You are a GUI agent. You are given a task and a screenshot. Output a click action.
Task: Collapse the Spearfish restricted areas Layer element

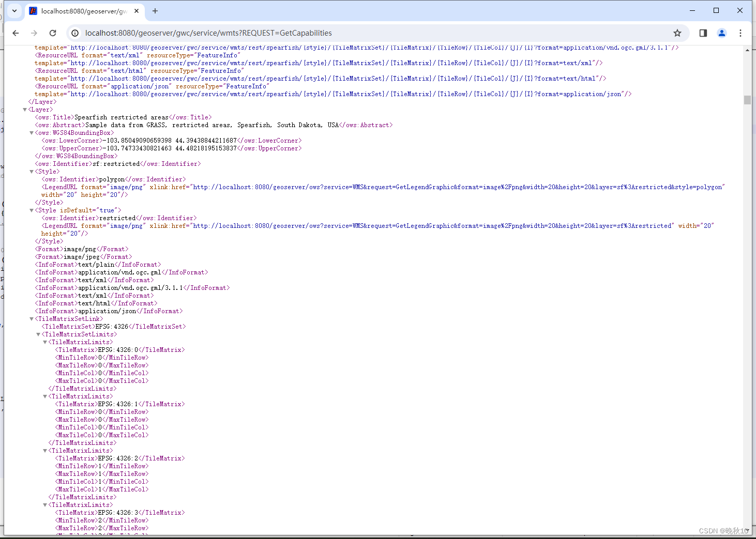pos(25,109)
